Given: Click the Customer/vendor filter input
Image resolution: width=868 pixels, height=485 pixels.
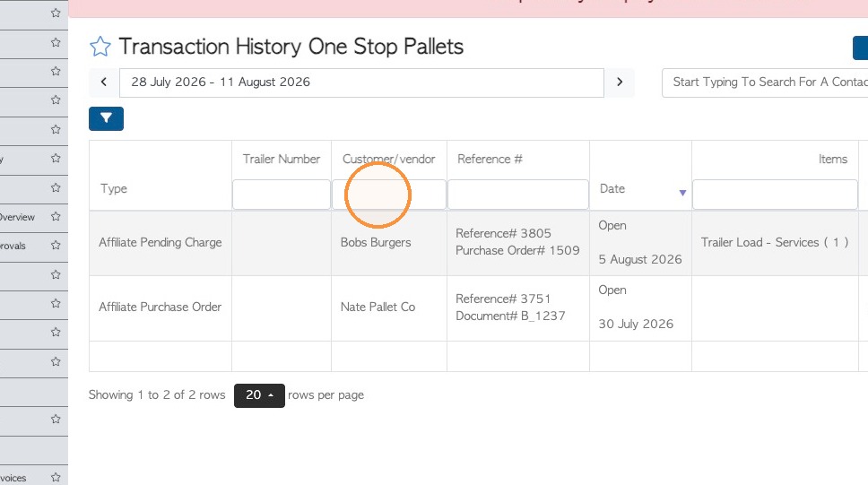Looking at the screenshot, I should pyautogui.click(x=389, y=195).
